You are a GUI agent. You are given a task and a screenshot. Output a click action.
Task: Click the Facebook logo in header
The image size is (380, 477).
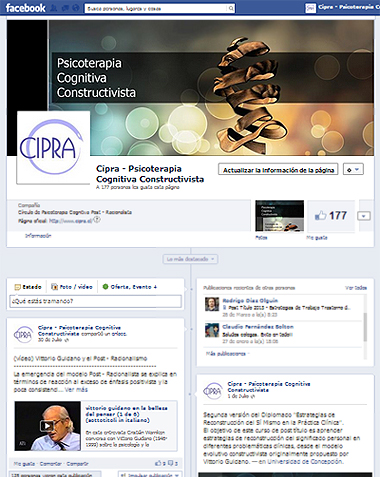[25, 8]
